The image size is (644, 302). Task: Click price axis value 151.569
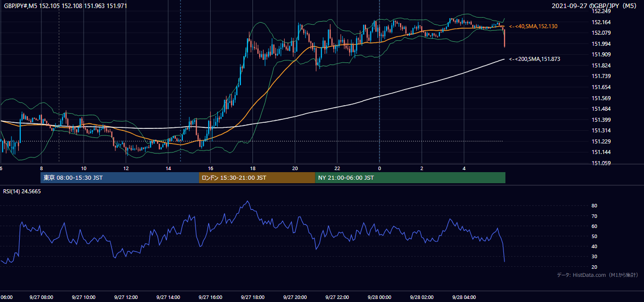[601, 98]
